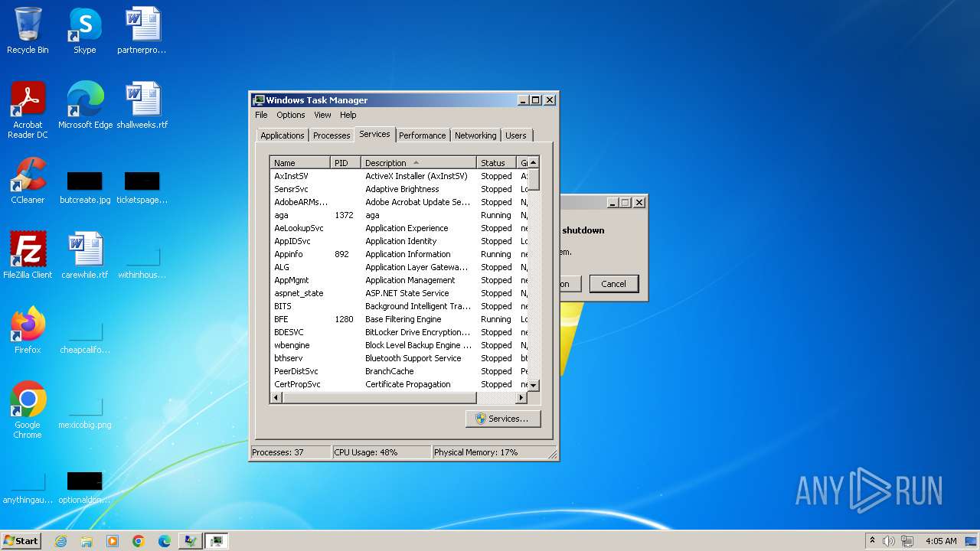Select the wbengine service row

coord(399,345)
